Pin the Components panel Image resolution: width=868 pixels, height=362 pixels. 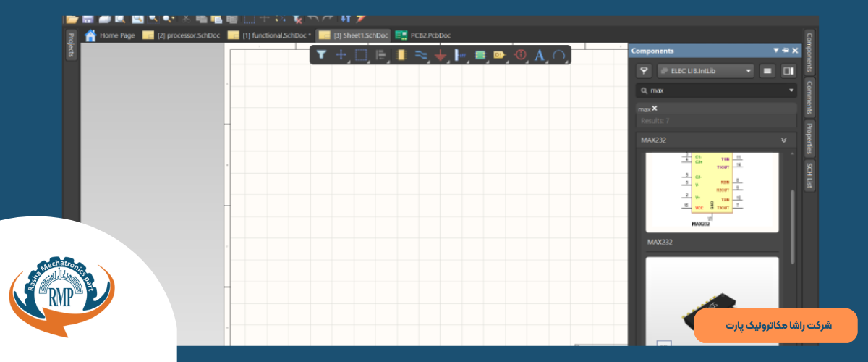click(786, 51)
